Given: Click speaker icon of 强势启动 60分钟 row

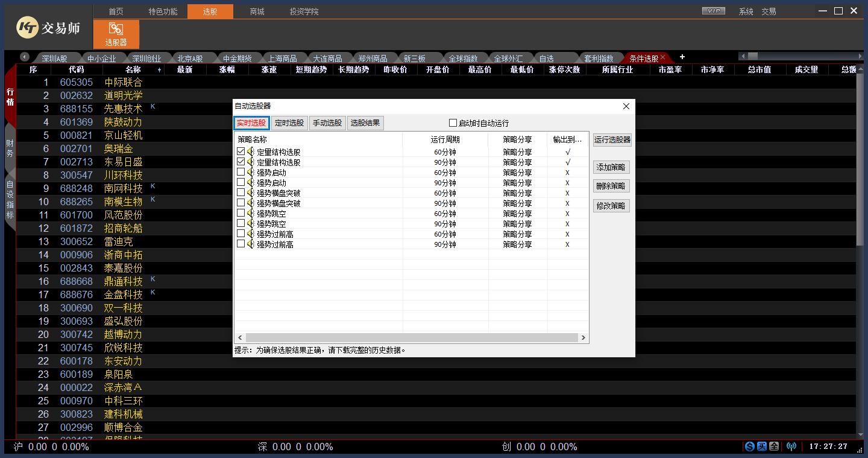Looking at the screenshot, I should [x=251, y=173].
